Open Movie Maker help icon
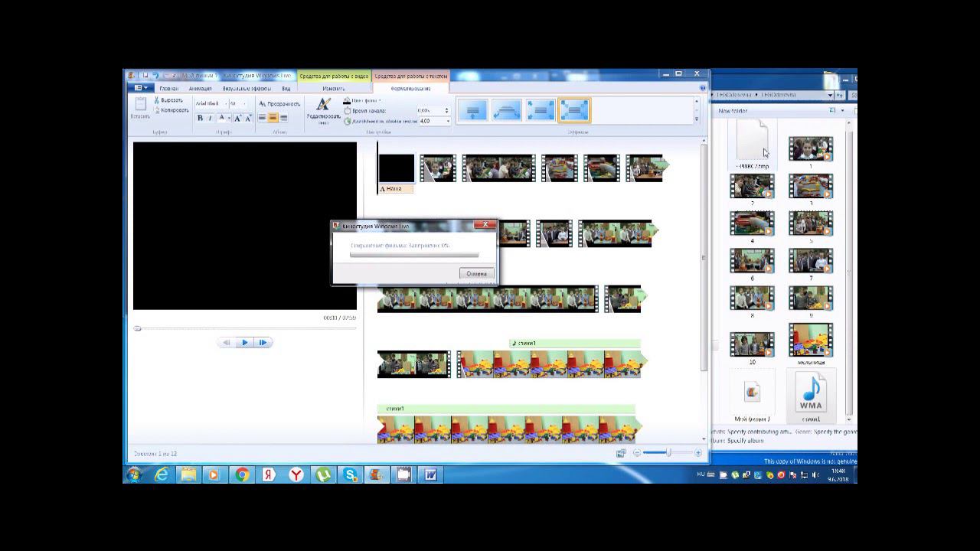 coord(703,88)
